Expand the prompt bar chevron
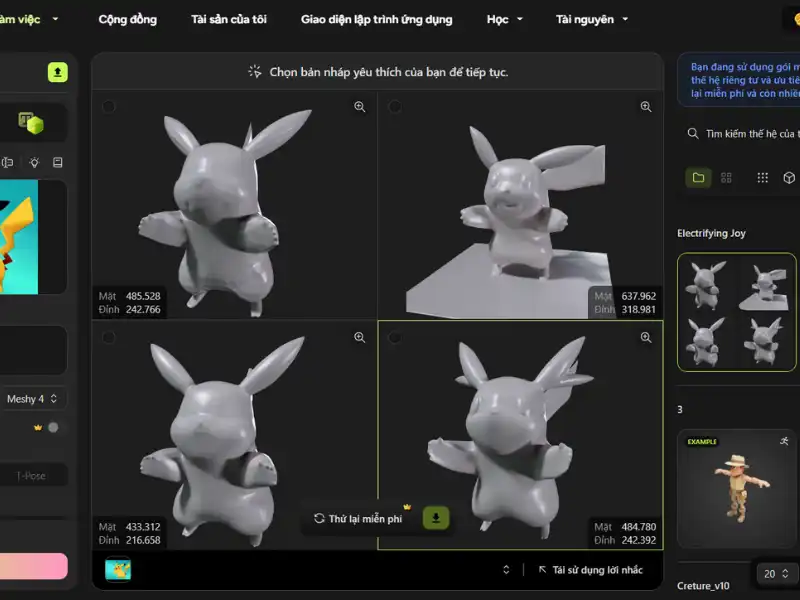800x600 pixels. point(508,569)
